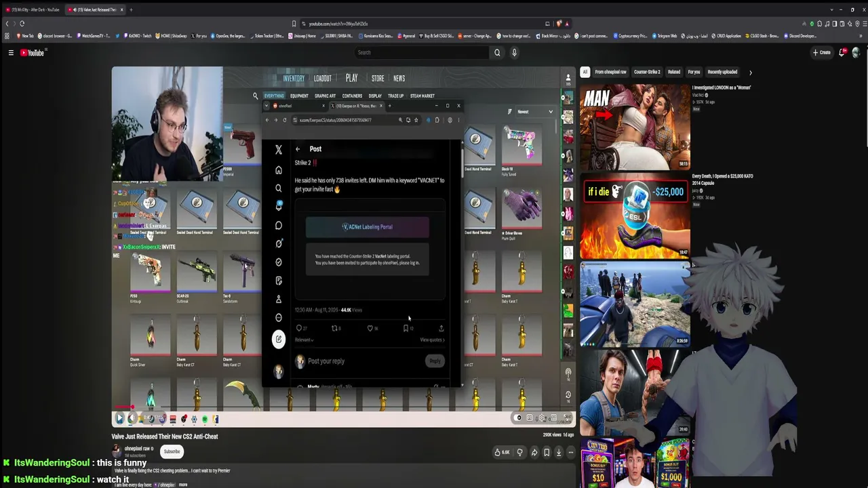Start voice search with the microphone
868x488 pixels.
[x=514, y=52]
